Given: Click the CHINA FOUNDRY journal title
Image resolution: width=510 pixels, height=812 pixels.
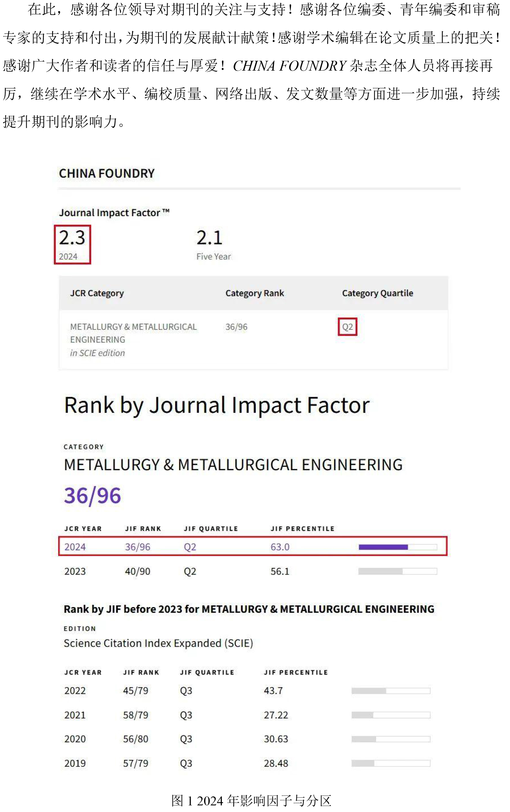Looking at the screenshot, I should point(107,173).
